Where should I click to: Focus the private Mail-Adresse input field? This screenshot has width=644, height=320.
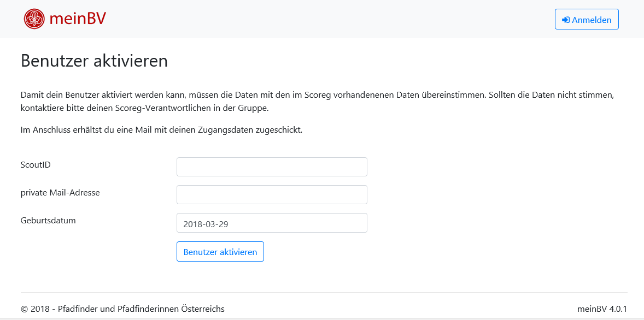272,195
